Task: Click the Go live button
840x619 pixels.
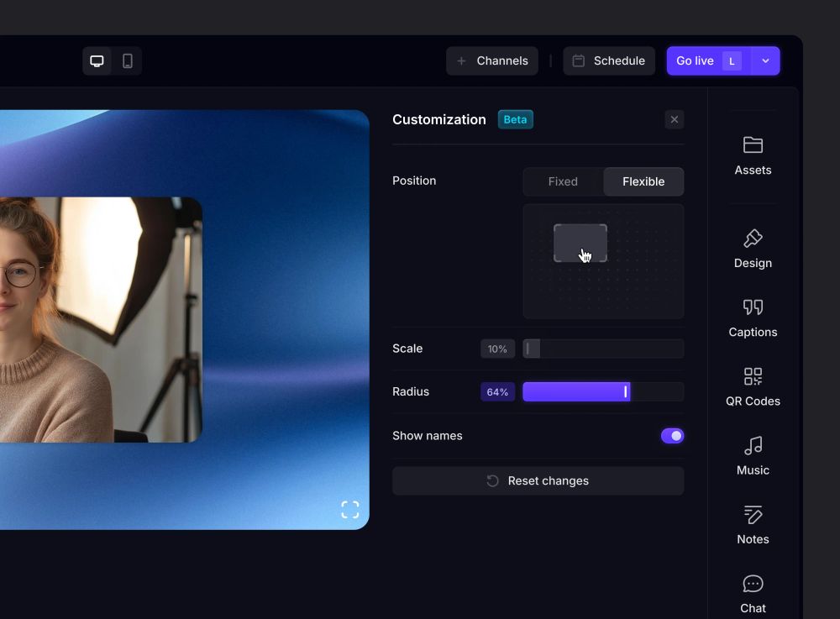Action: click(709, 61)
